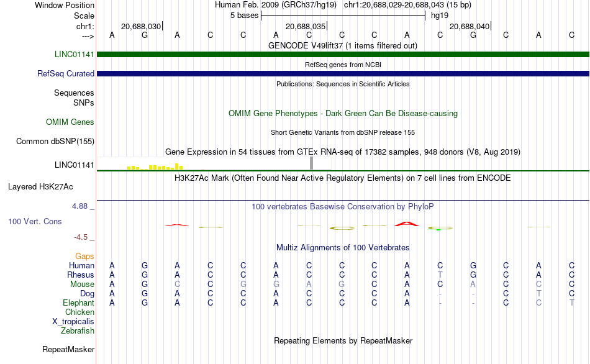Click the chr1: ruler label
The width and height of the screenshot is (590, 364).
click(x=85, y=26)
